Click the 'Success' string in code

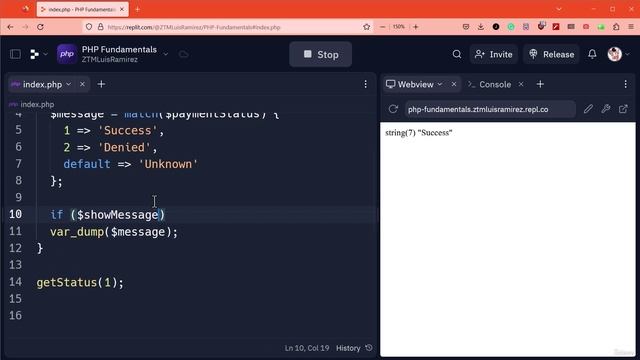[x=127, y=131]
